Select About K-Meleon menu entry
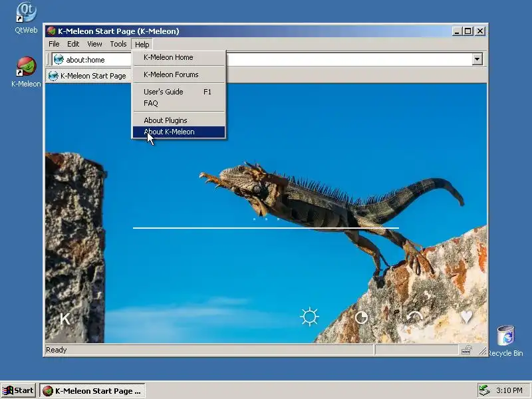 click(179, 132)
